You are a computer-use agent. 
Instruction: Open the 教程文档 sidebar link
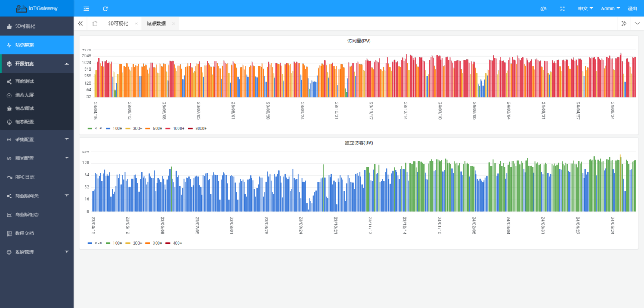tap(24, 233)
